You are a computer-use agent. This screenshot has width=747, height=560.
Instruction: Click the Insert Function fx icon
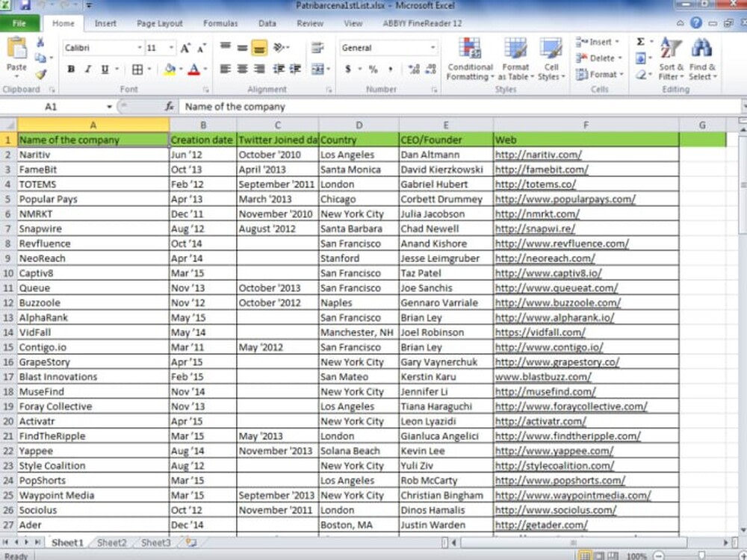170,107
